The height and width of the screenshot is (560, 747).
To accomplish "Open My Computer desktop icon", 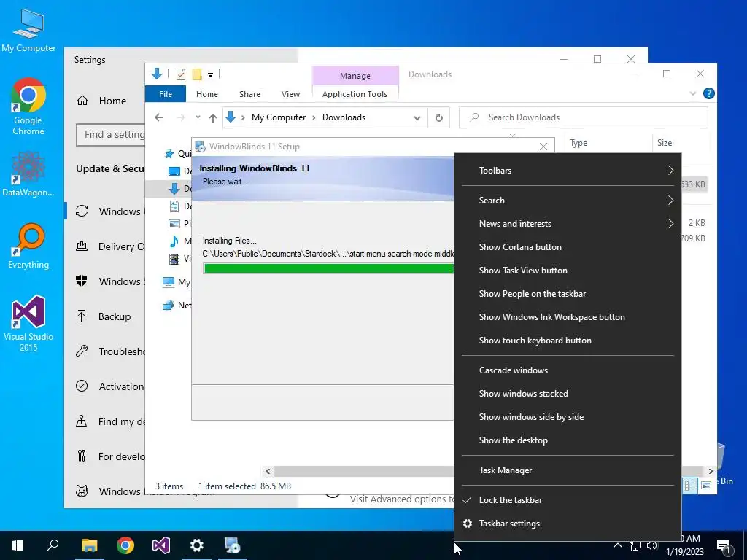I will pos(28,31).
